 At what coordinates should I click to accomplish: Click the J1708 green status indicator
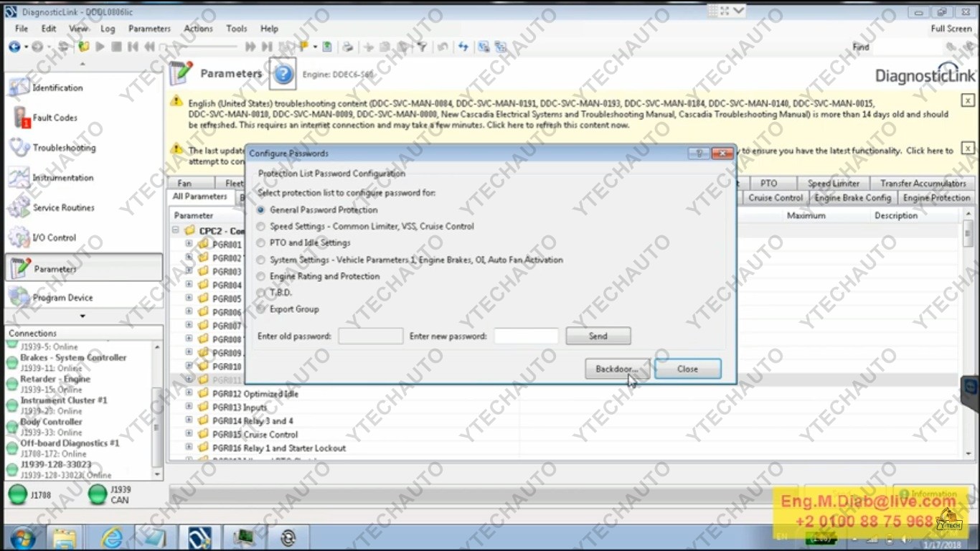18,494
